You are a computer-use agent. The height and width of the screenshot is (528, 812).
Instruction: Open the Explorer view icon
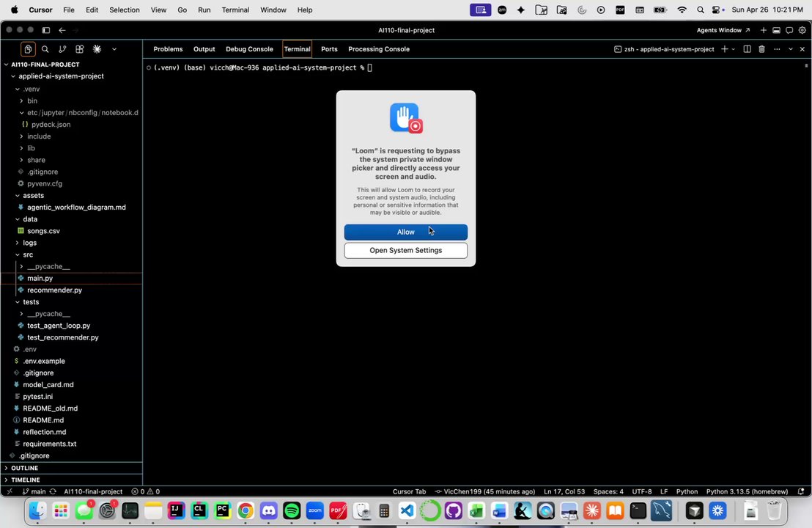(x=28, y=49)
